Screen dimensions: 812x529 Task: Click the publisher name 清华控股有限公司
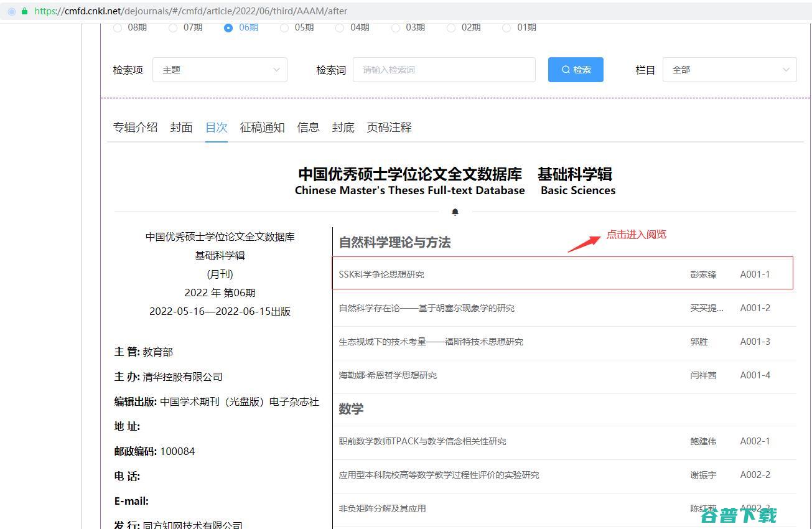182,377
